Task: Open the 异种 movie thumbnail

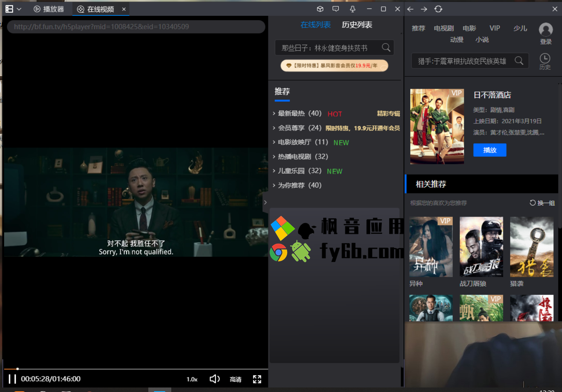Action: [x=431, y=247]
